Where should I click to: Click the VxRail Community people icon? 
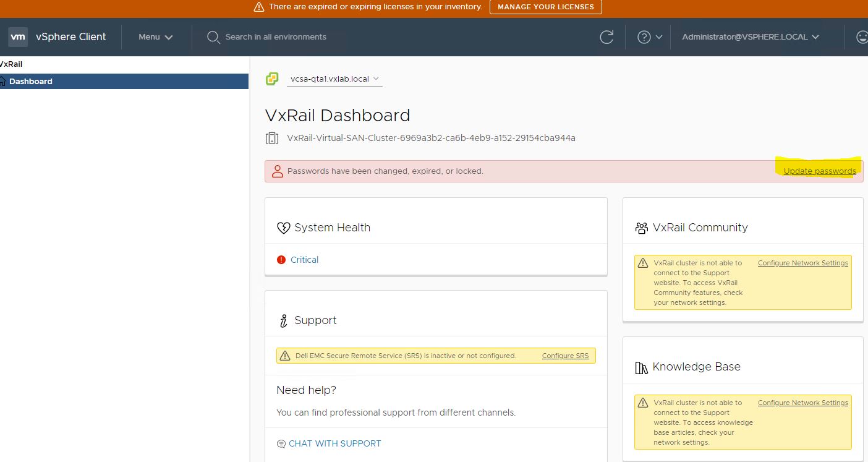click(640, 227)
